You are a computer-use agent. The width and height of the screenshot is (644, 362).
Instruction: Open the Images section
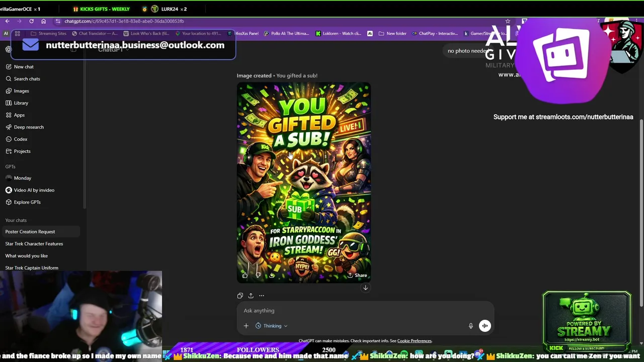21,90
